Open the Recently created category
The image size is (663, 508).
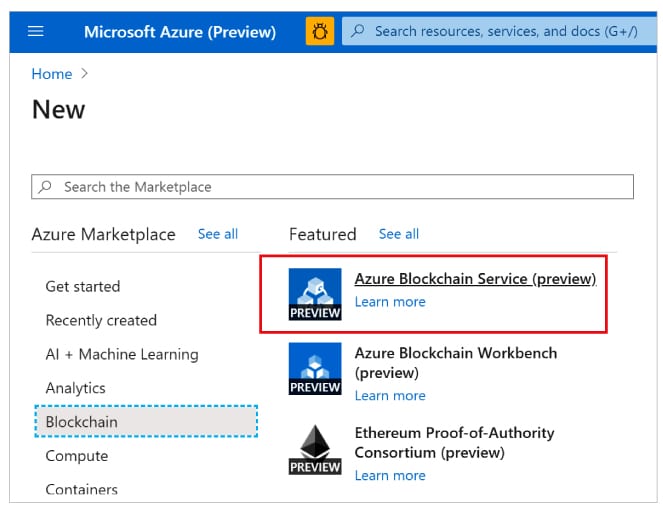(x=101, y=320)
